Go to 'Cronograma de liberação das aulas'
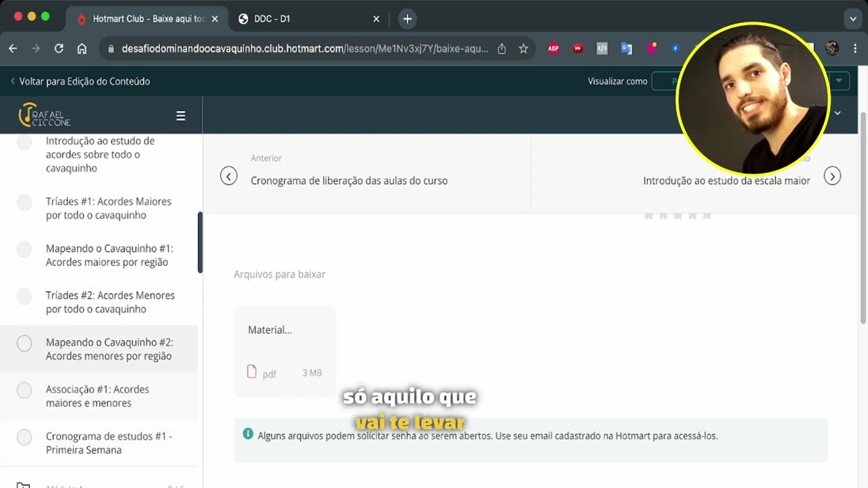 pyautogui.click(x=349, y=181)
